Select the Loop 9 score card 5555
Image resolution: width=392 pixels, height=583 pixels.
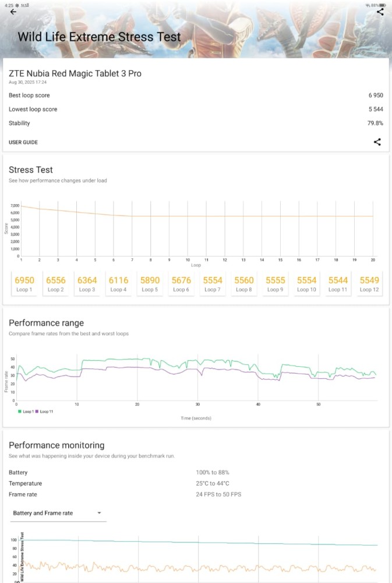(276, 284)
